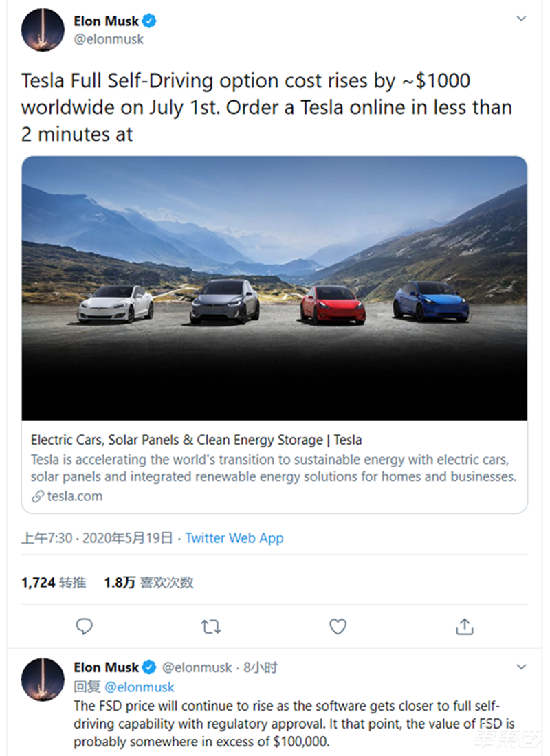Open the share icon under the main tweet
Image resolution: width=550 pixels, height=756 pixels.
[x=464, y=626]
